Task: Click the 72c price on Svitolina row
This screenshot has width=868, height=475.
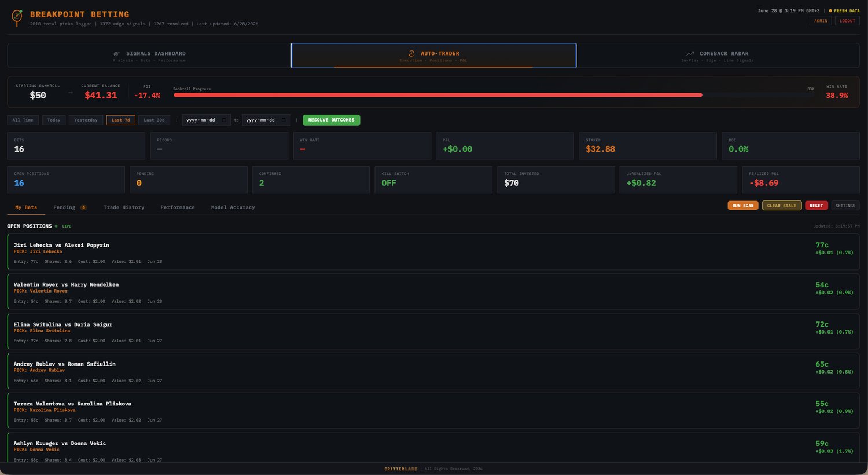Action: pyautogui.click(x=822, y=324)
